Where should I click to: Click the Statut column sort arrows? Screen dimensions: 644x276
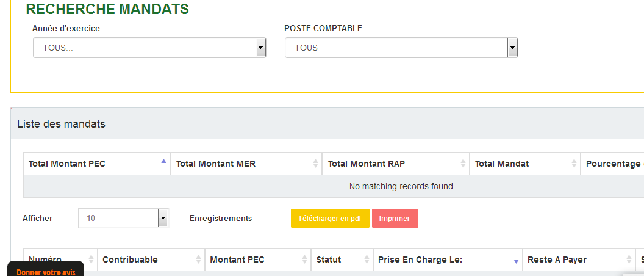coord(366,260)
